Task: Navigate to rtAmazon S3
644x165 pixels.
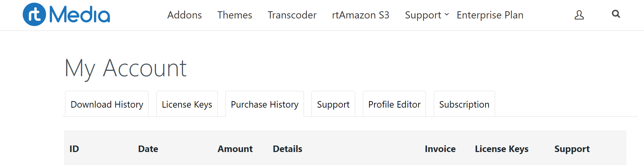Action: (x=361, y=15)
